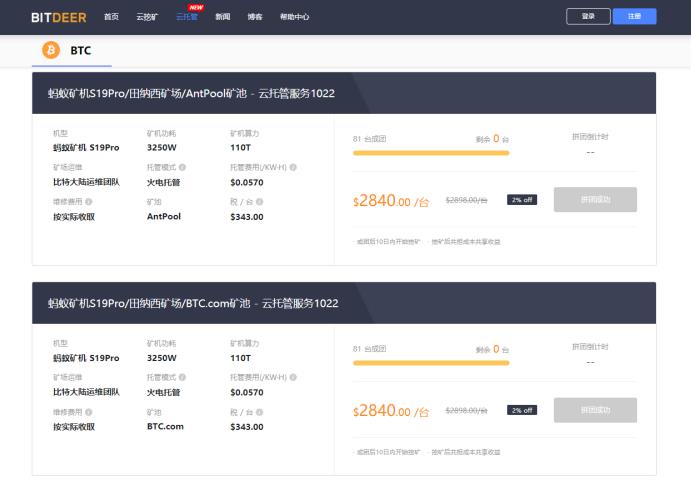
Task: Open 维修费用 info icon in AntPool card
Action: [89, 202]
